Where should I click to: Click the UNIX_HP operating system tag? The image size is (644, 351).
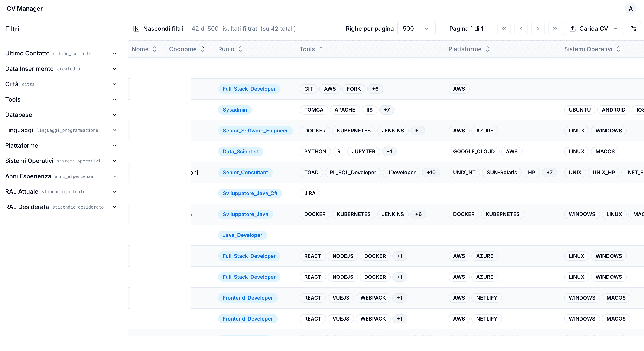604,172
